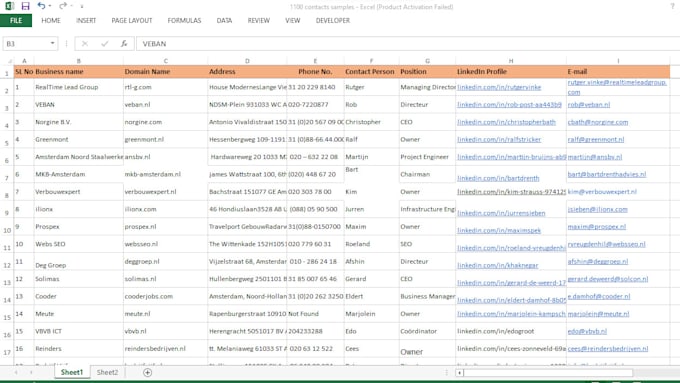Open rob@veban.nl email link
680x383 pixels.
[x=588, y=105]
